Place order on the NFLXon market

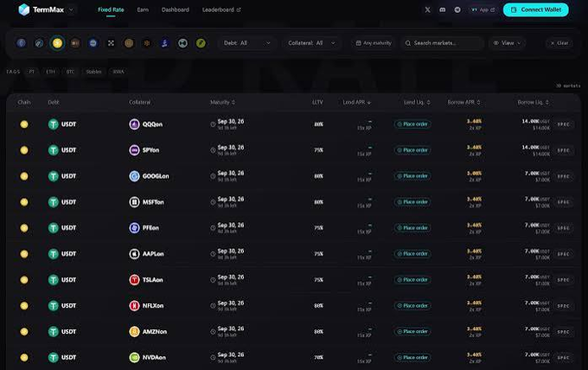(x=412, y=306)
